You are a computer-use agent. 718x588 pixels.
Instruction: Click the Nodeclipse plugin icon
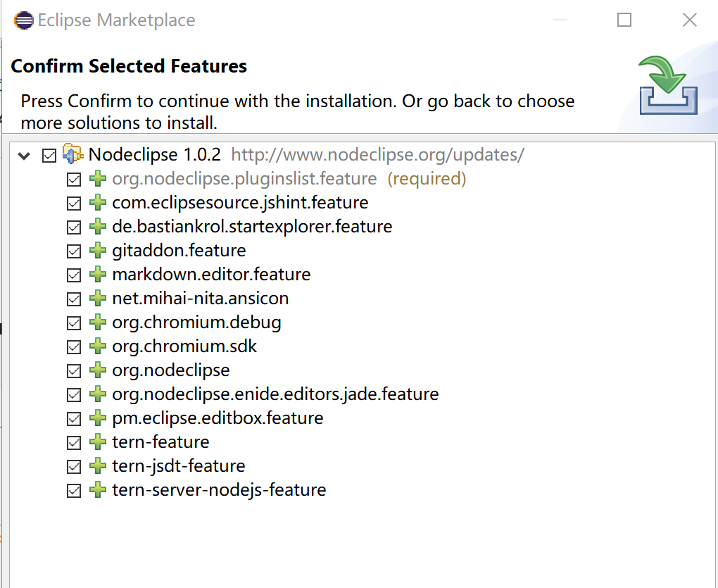pos(73,154)
